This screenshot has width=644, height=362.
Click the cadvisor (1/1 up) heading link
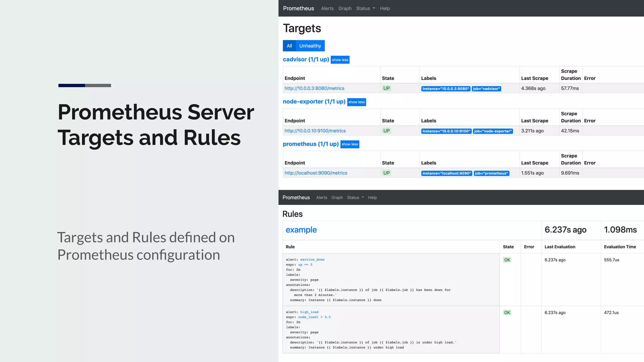tap(306, 59)
